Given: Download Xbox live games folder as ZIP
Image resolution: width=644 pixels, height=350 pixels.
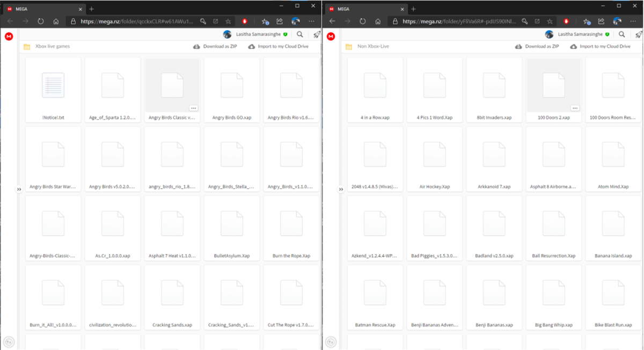Looking at the screenshot, I should pyautogui.click(x=215, y=47).
